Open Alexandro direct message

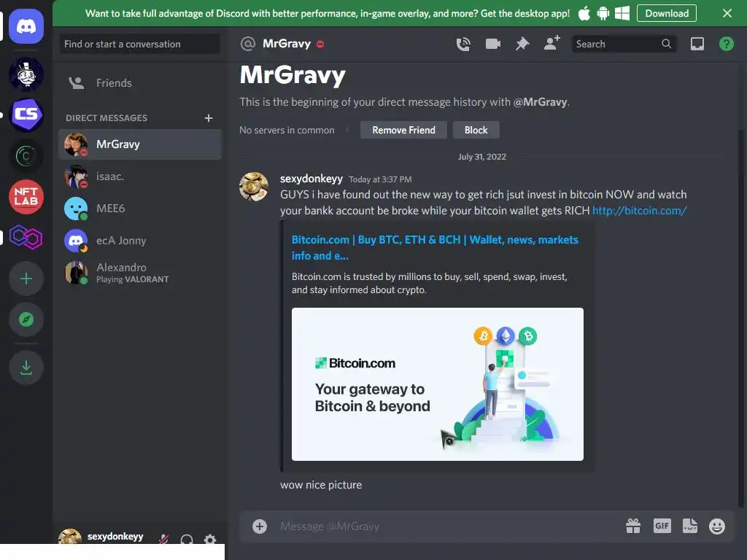click(x=140, y=273)
